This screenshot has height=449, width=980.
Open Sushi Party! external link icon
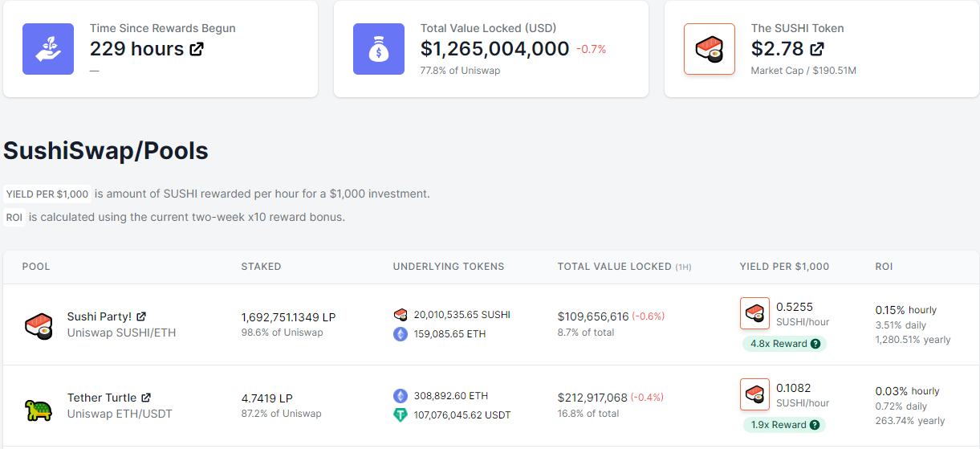(x=141, y=316)
